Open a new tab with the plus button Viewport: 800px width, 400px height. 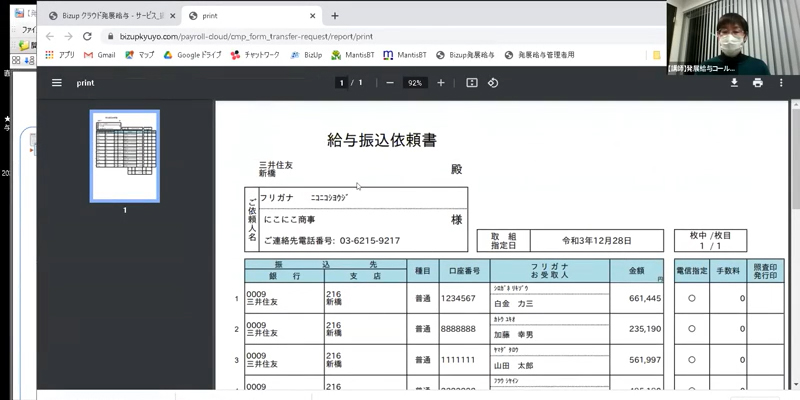tap(335, 16)
